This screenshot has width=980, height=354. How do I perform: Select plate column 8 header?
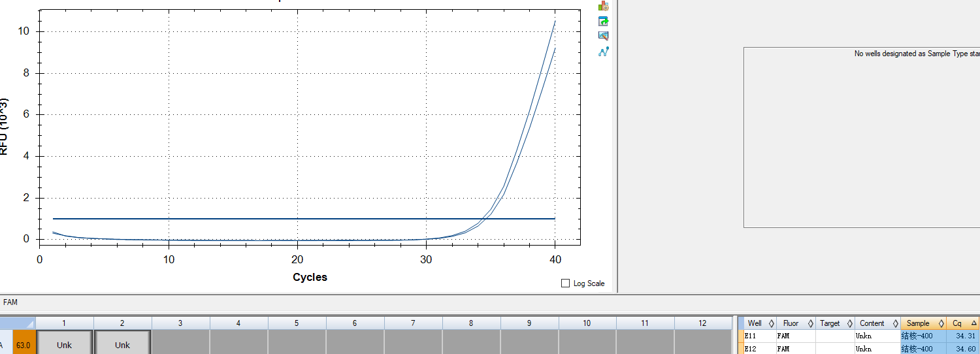(471, 323)
